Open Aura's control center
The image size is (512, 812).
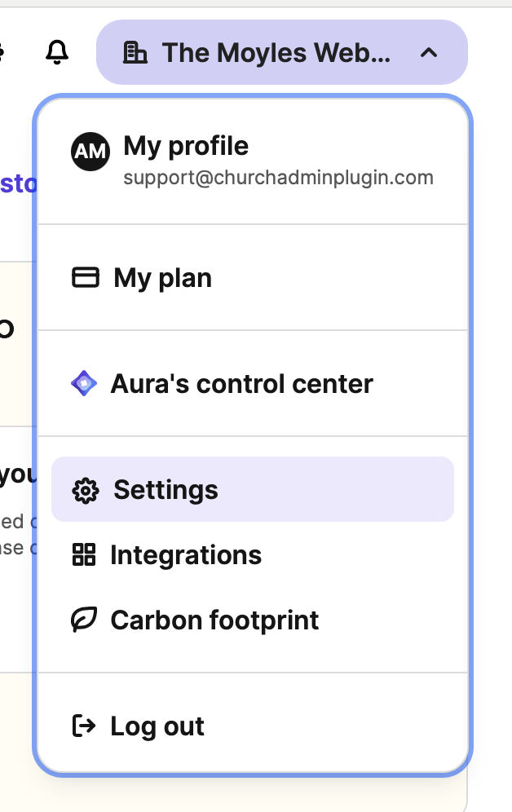tap(241, 383)
